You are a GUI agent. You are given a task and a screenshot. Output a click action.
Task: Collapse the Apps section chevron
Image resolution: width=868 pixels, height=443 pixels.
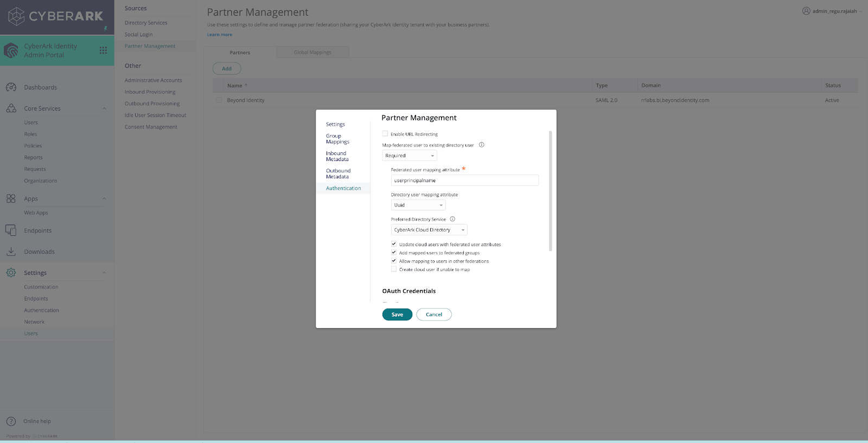pyautogui.click(x=104, y=198)
